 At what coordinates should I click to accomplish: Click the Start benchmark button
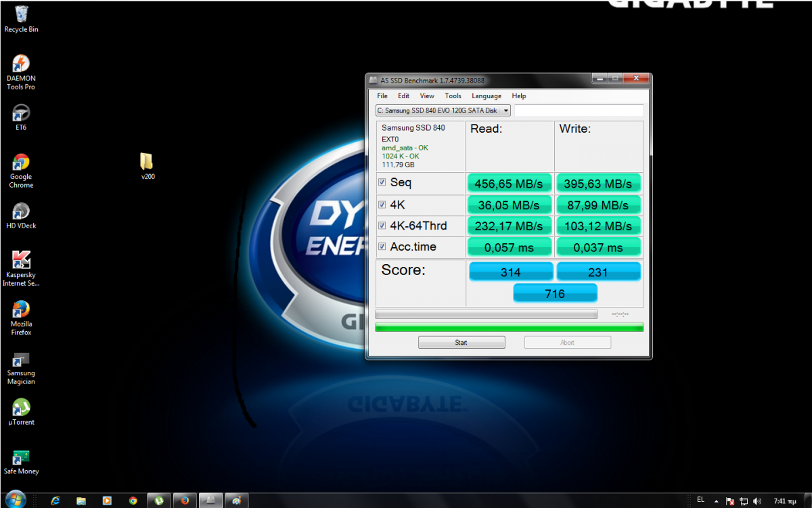[461, 343]
